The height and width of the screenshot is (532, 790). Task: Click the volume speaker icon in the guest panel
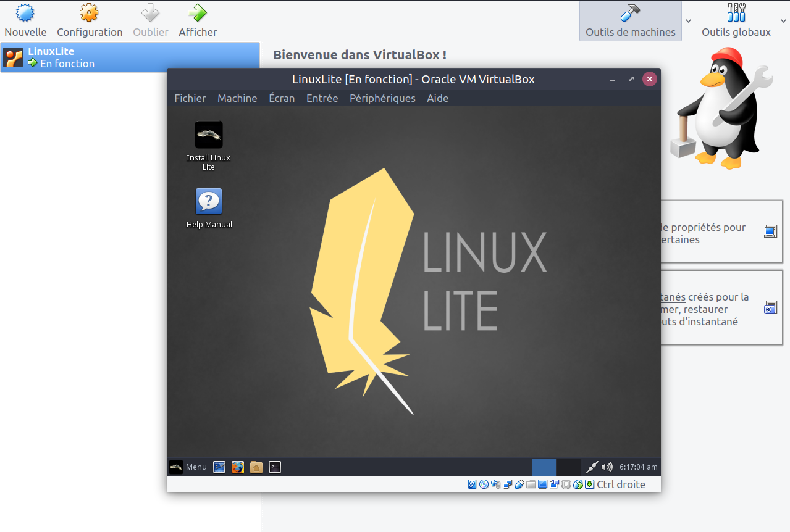point(607,467)
